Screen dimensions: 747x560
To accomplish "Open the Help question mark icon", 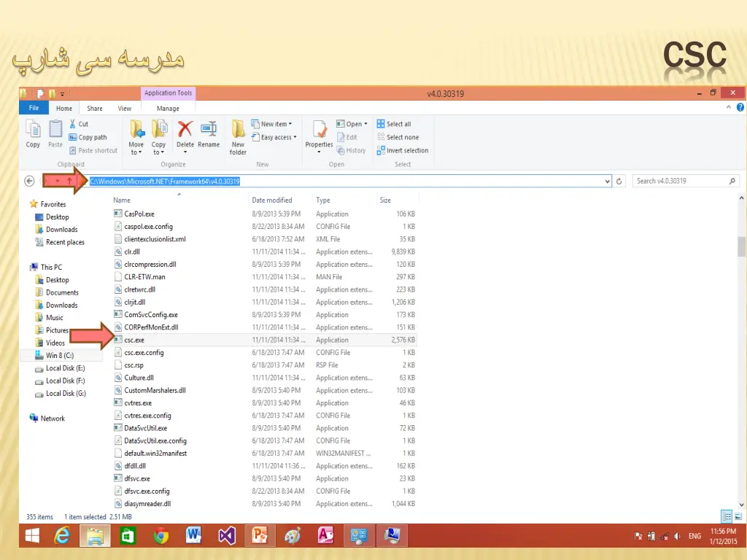I will (740, 108).
